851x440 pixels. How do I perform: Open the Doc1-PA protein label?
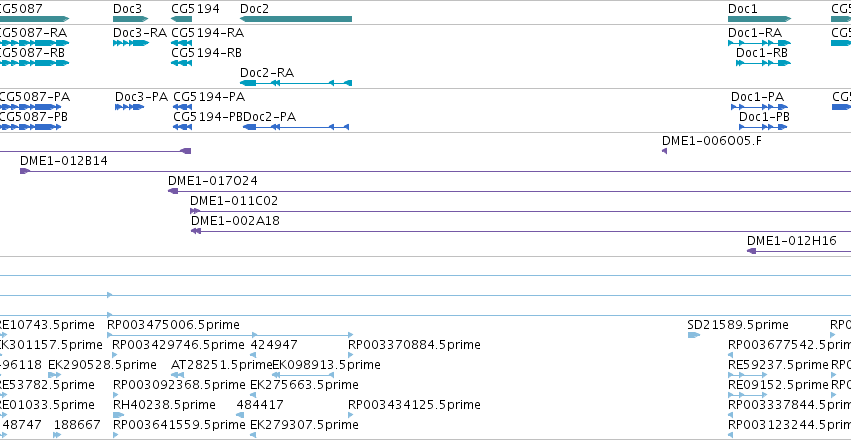click(757, 97)
